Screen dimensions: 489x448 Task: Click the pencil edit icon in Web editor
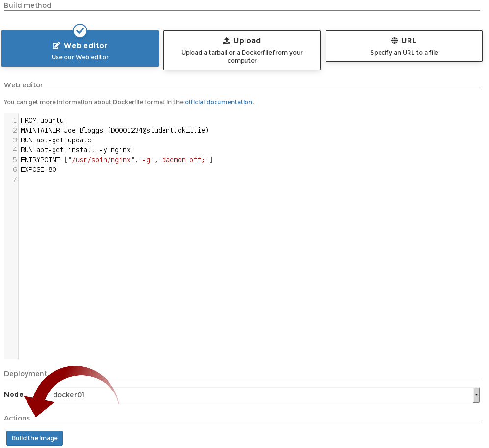click(x=56, y=46)
